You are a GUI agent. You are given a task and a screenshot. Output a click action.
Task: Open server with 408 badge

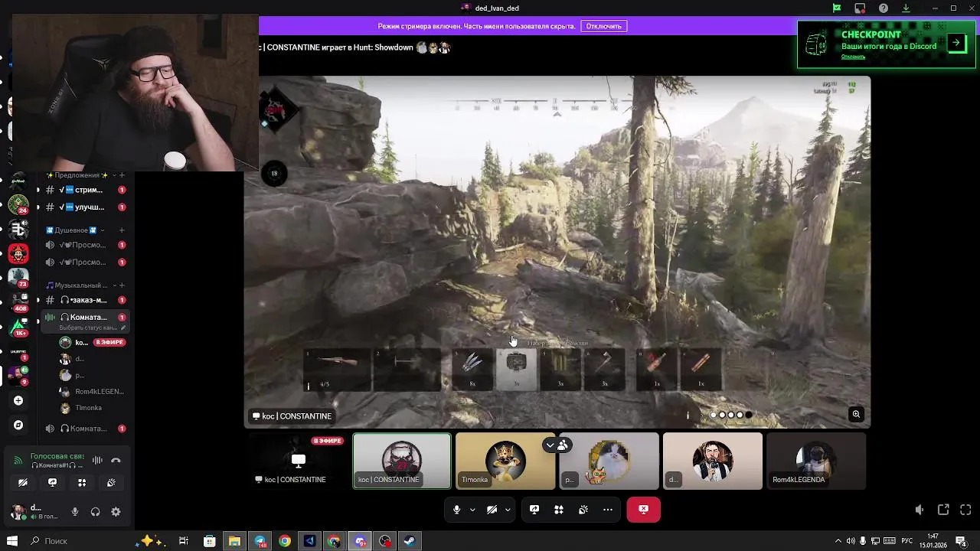[18, 302]
